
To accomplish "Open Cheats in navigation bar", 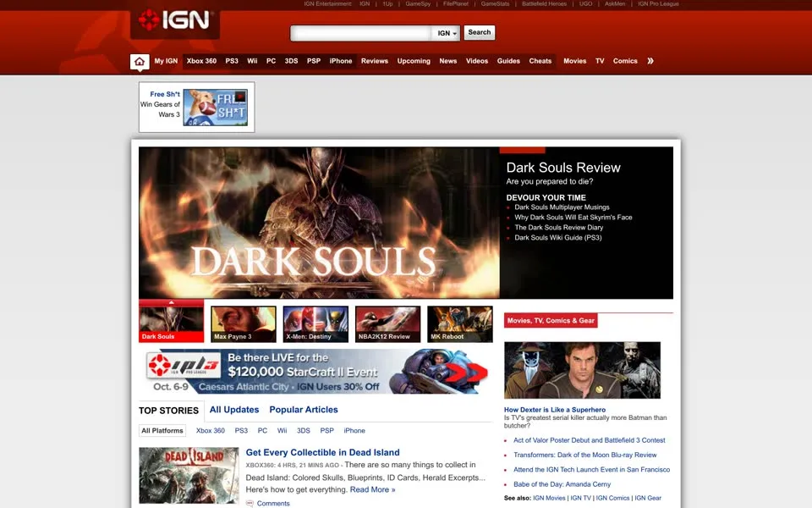I will 540,61.
